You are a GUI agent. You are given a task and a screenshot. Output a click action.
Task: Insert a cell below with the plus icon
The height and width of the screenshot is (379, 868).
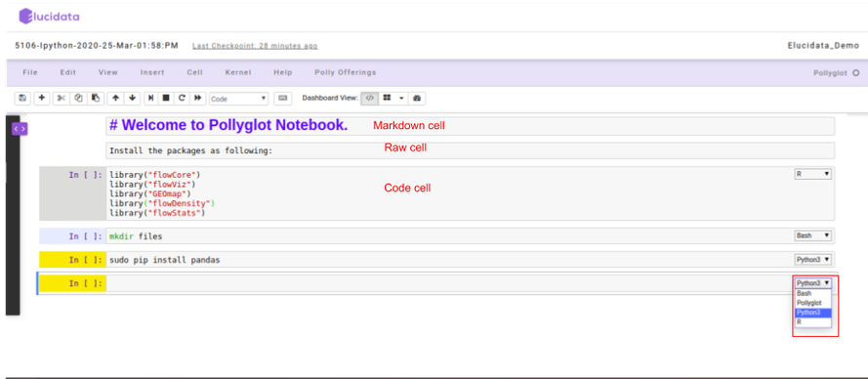[42, 98]
